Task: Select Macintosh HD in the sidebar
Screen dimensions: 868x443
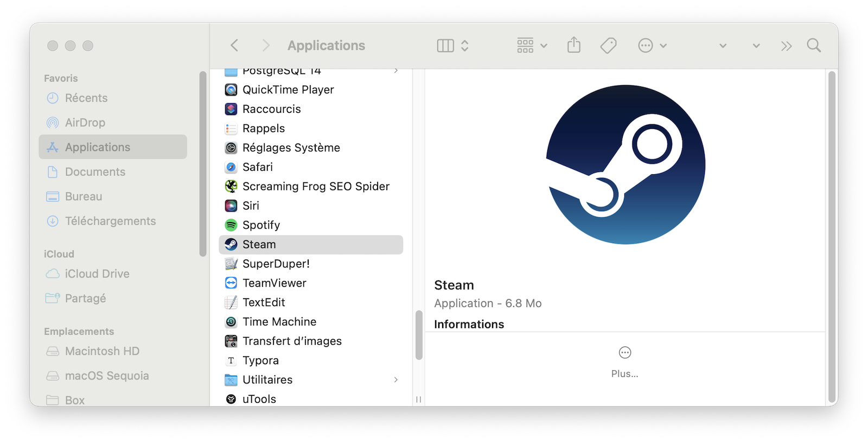Action: click(113, 351)
